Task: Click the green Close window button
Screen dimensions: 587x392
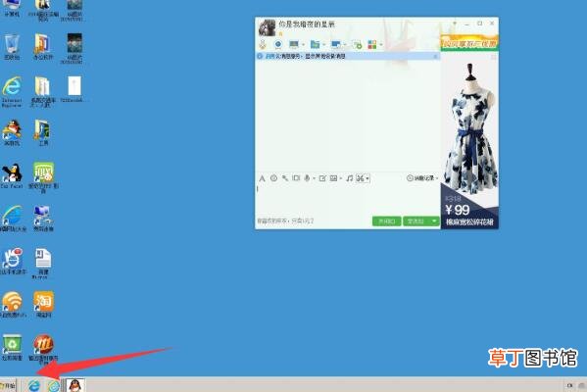Action: point(387,221)
